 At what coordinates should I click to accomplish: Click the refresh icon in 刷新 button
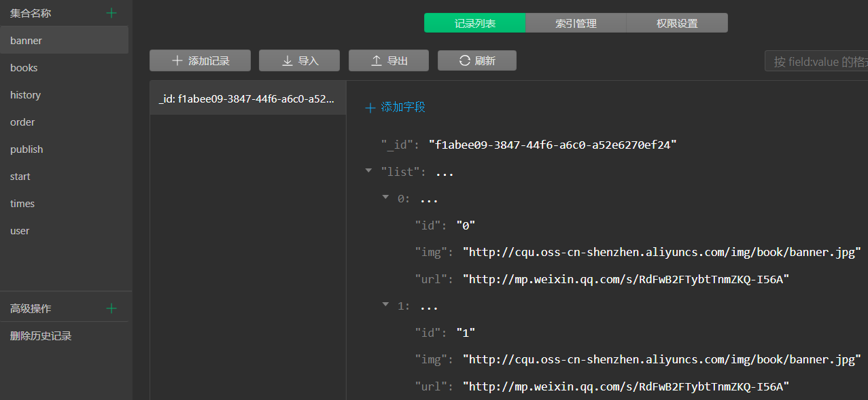click(465, 60)
